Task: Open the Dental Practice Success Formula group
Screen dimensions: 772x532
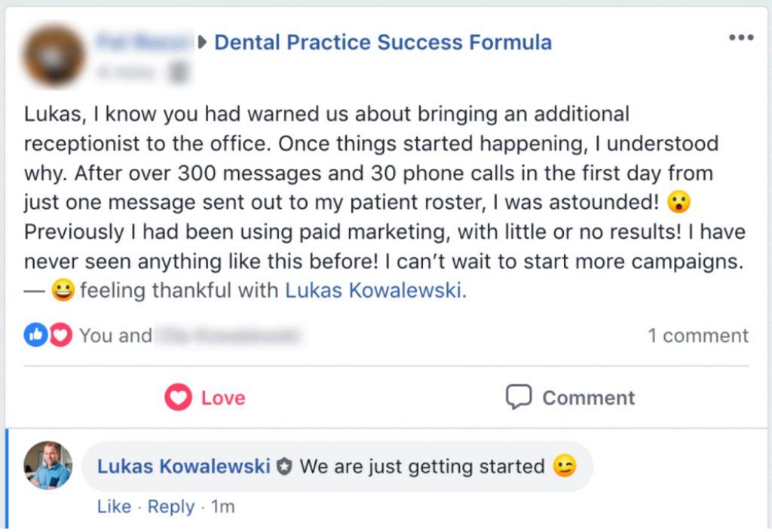Action: coord(383,42)
